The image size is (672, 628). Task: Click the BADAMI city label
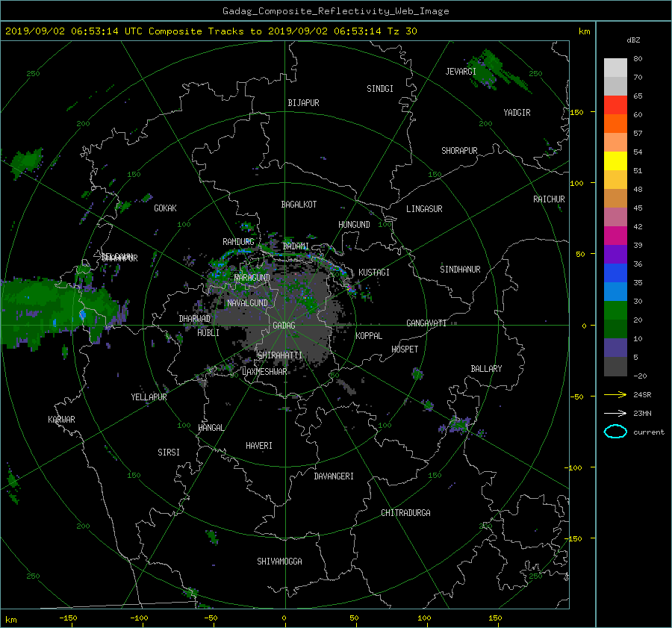point(296,246)
